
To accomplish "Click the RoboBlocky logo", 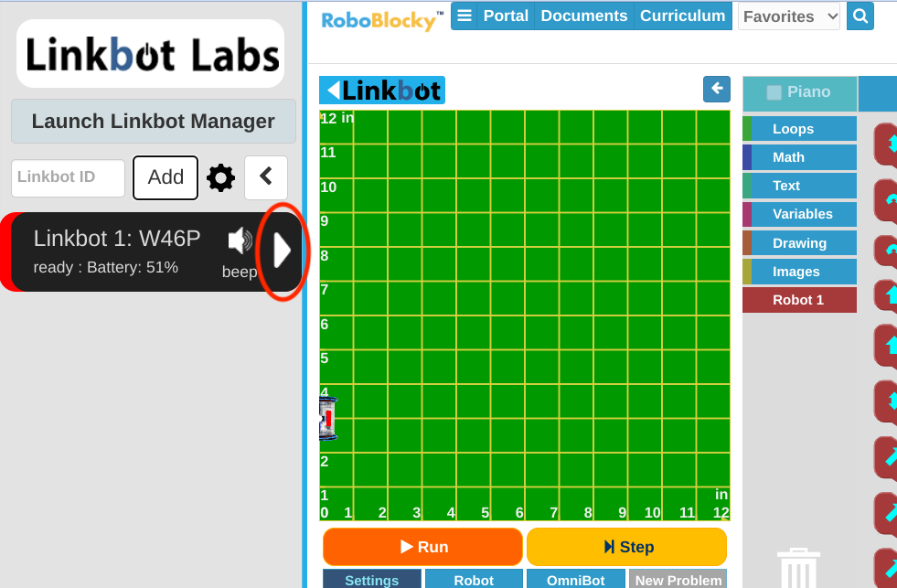I will 382,18.
